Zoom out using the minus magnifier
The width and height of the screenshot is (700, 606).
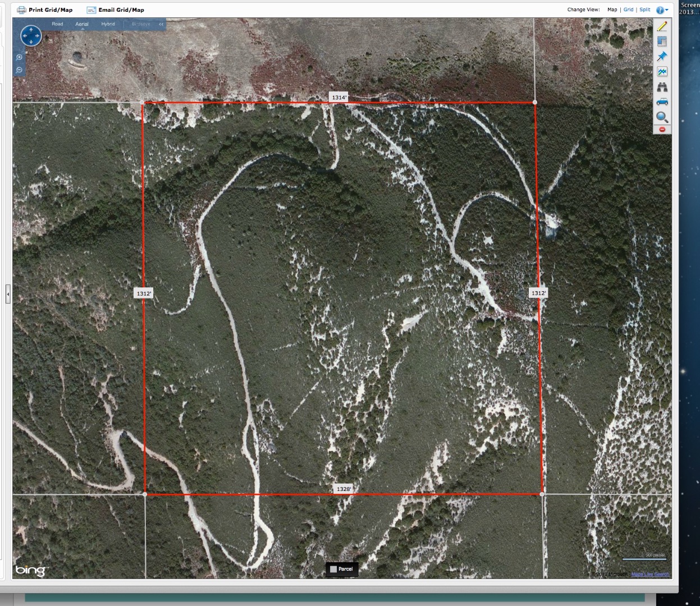(x=19, y=69)
